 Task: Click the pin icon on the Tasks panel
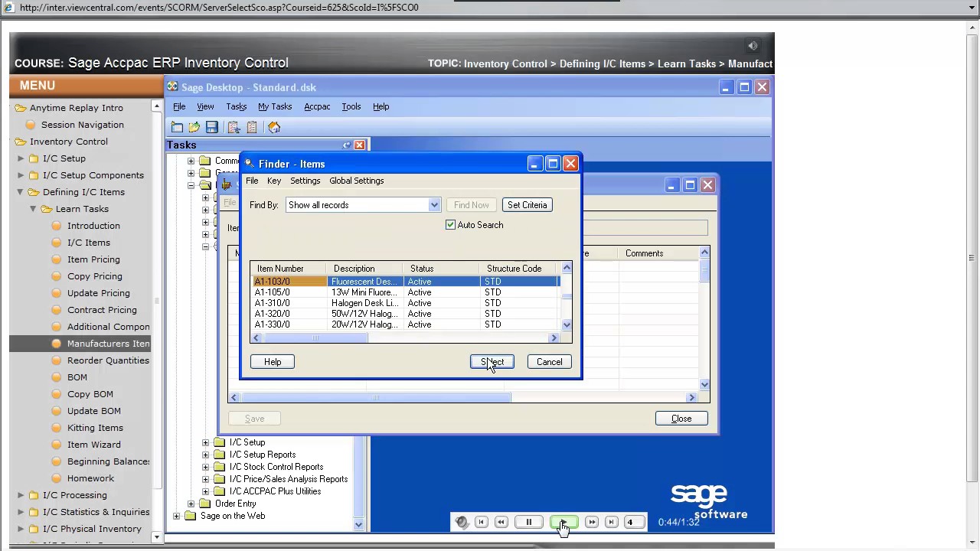(347, 145)
